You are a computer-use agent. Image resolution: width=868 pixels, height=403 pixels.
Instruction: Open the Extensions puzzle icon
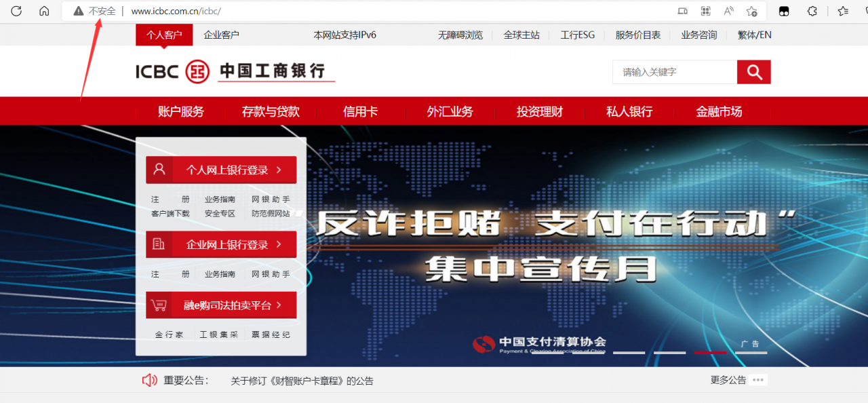click(x=812, y=11)
